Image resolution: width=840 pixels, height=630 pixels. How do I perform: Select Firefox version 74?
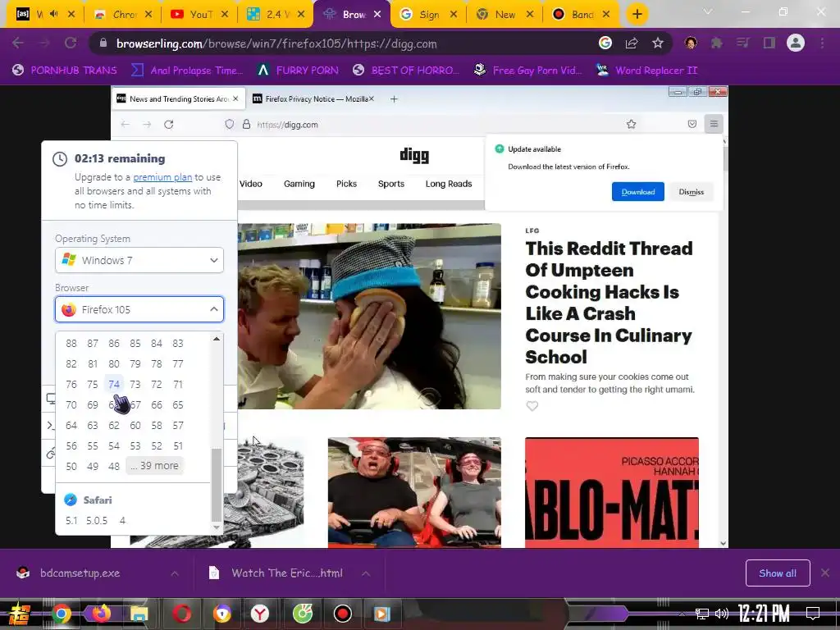click(x=113, y=384)
